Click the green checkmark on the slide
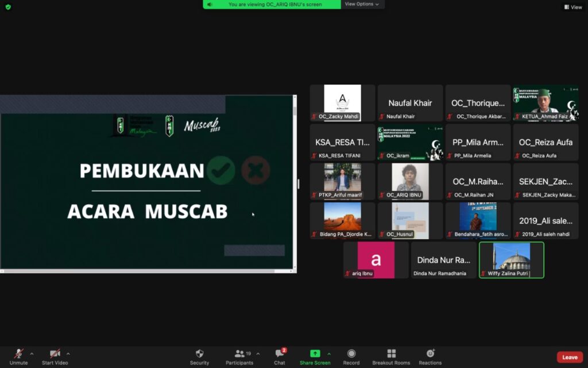 pos(221,170)
